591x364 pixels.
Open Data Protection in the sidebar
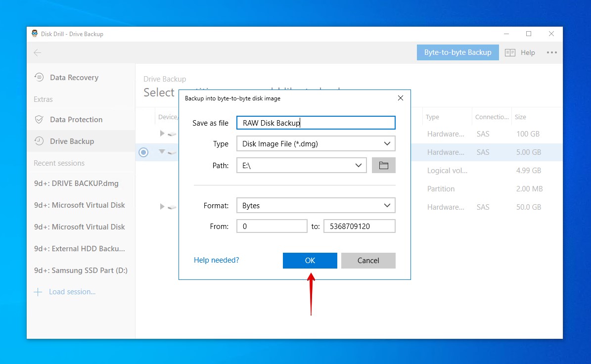76,120
